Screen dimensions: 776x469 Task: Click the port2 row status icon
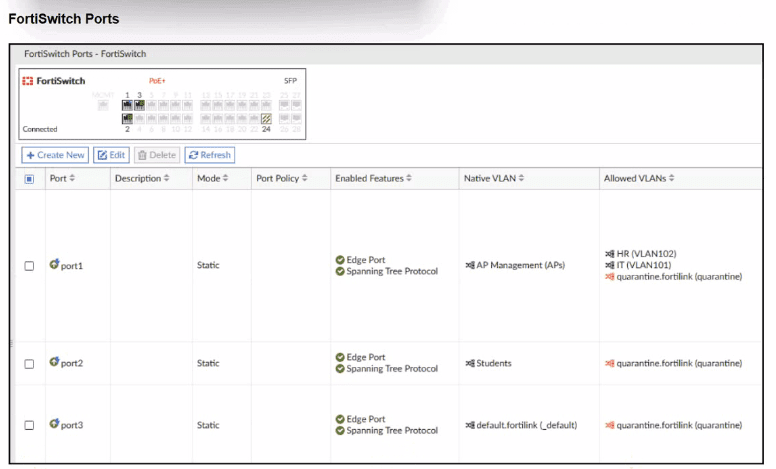pyautogui.click(x=54, y=362)
